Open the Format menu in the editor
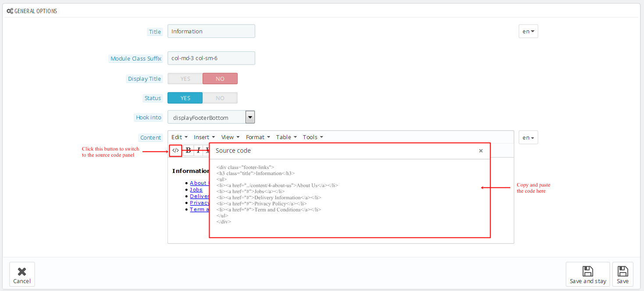644x291 pixels. pyautogui.click(x=258, y=137)
